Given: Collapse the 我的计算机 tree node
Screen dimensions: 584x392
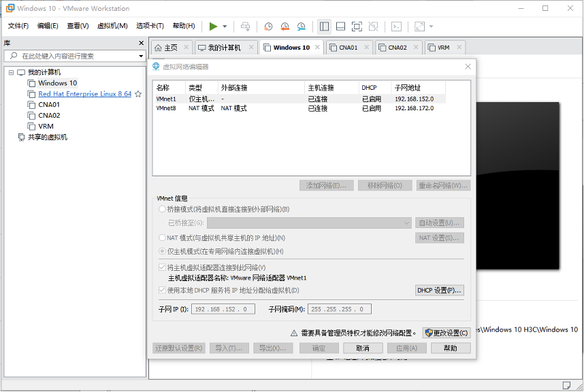Looking at the screenshot, I should tap(11, 73).
